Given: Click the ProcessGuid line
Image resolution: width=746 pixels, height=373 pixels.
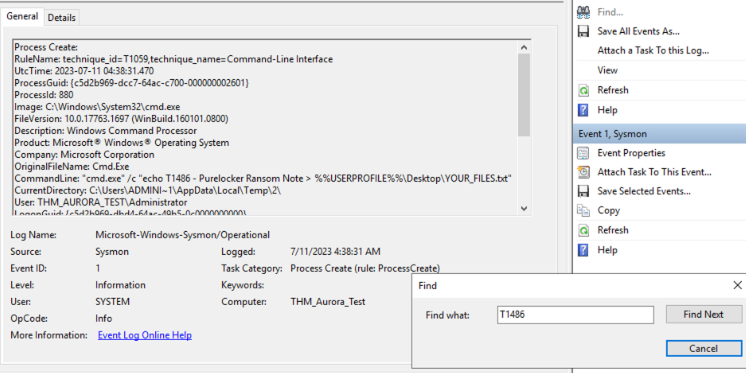Looking at the screenshot, I should pyautogui.click(x=132, y=83).
